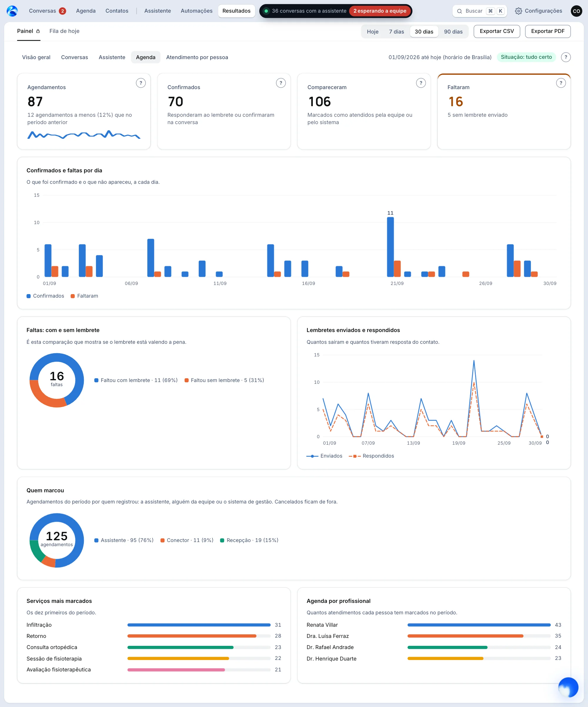Click the 16 faltas donut chart
Image resolution: width=588 pixels, height=707 pixels.
(56, 380)
